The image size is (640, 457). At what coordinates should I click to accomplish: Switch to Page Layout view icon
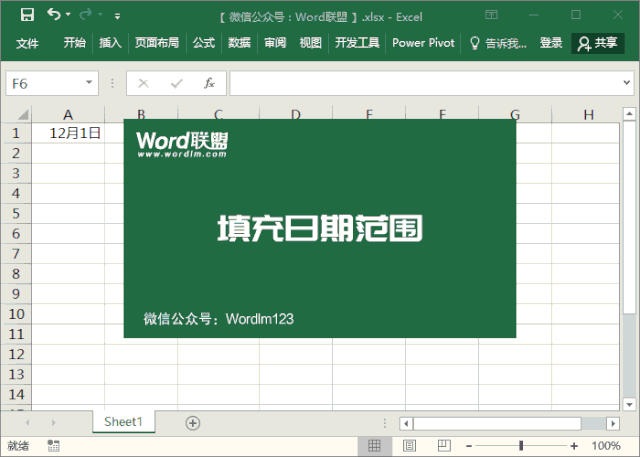tap(409, 446)
